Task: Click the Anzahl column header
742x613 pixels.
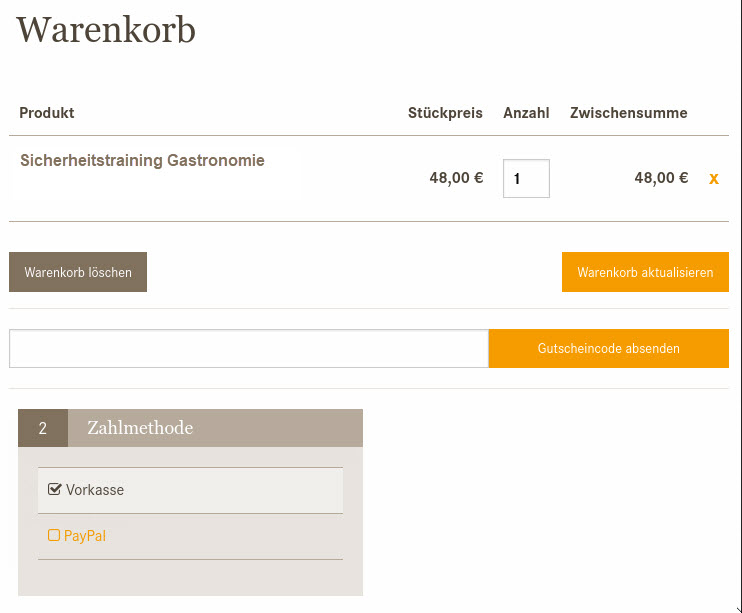Action: click(526, 113)
